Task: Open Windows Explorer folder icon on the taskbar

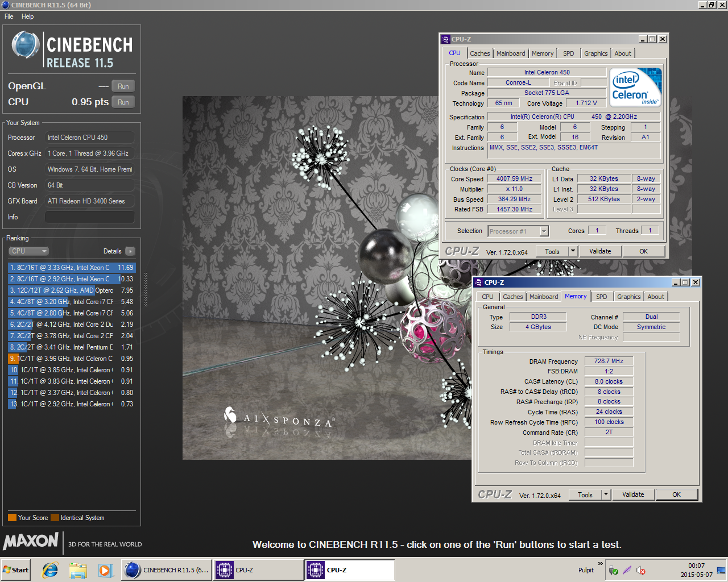Action: pos(78,570)
